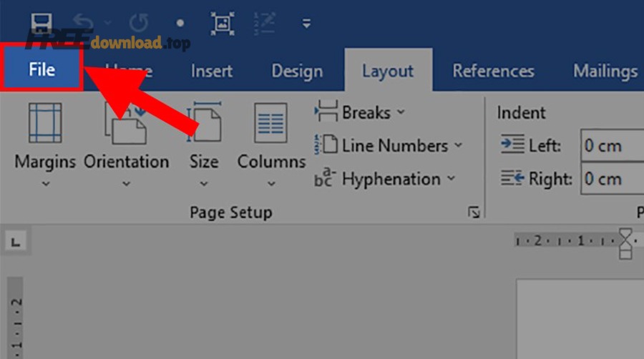644x359 pixels.
Task: Expand the Columns dropdown chevron
Action: pos(271,184)
